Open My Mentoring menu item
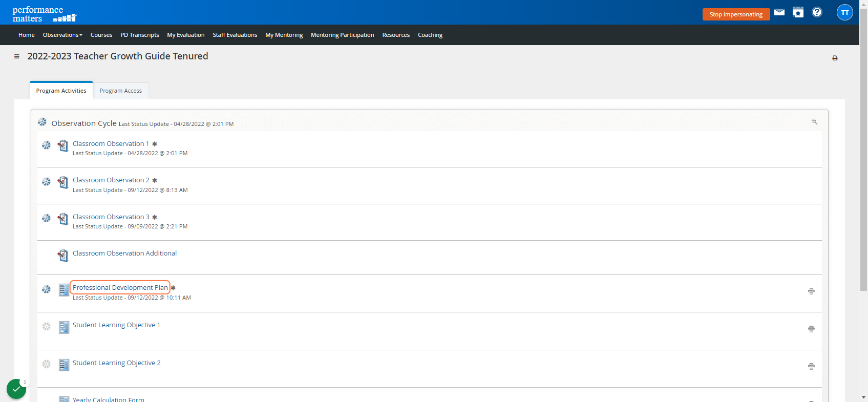 click(284, 35)
